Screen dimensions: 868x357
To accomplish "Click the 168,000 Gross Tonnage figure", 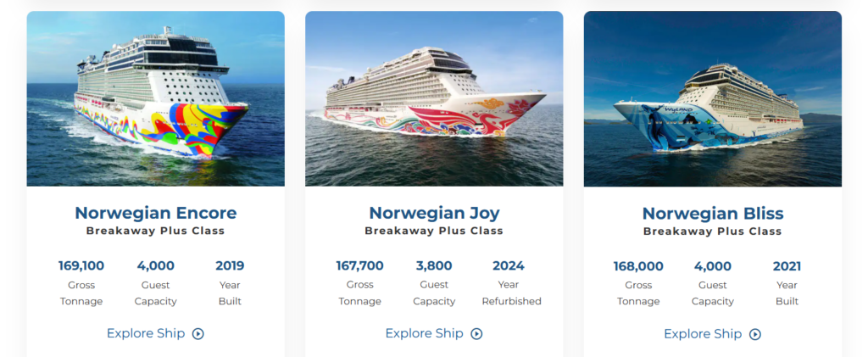I will (x=638, y=266).
